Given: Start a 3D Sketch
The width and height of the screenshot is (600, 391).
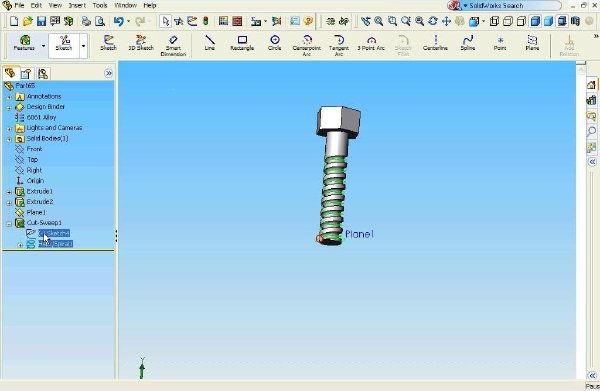Looking at the screenshot, I should point(141,43).
